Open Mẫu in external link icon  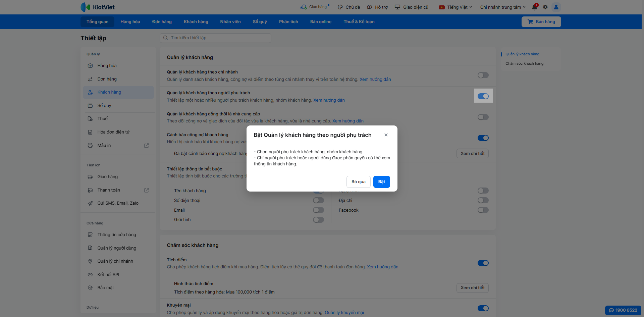(147, 146)
